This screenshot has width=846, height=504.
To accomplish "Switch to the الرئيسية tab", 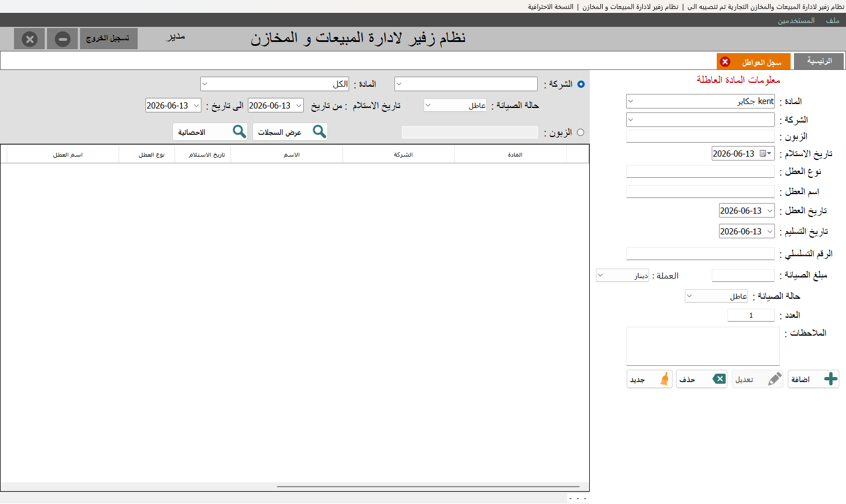I will (819, 61).
